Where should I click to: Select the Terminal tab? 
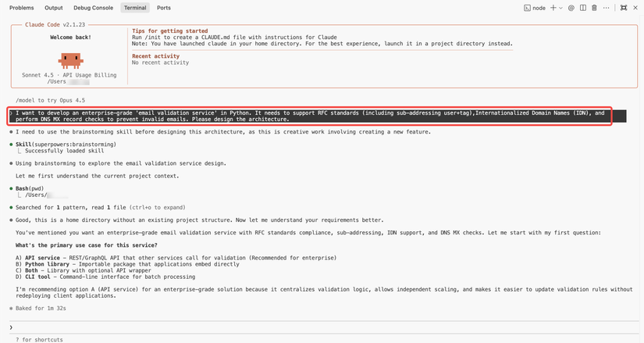click(135, 8)
